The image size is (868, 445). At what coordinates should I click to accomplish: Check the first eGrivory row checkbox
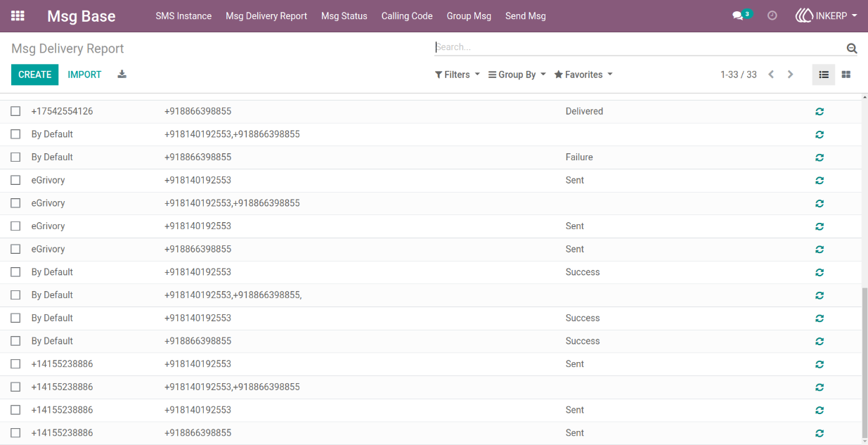coord(15,180)
